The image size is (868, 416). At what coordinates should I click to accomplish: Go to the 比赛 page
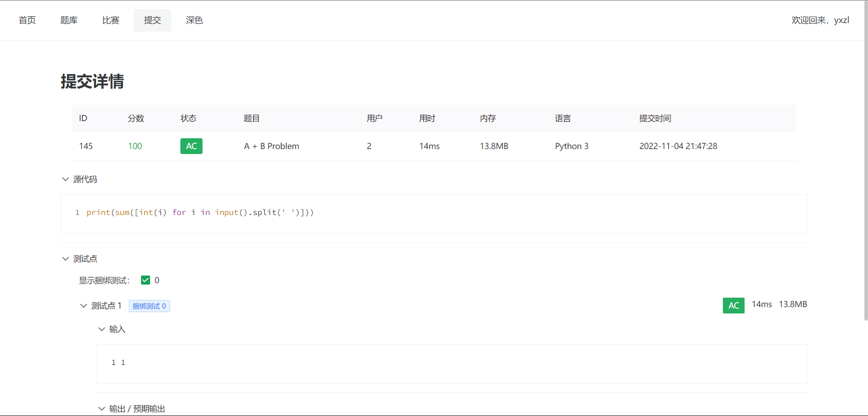[111, 20]
